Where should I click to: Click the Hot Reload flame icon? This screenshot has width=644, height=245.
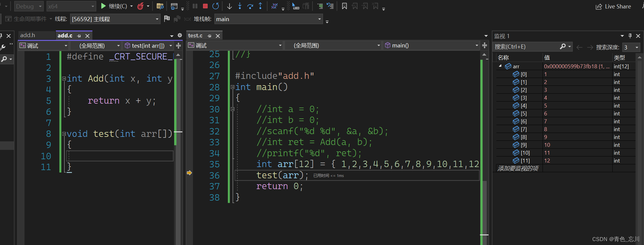[x=140, y=6]
